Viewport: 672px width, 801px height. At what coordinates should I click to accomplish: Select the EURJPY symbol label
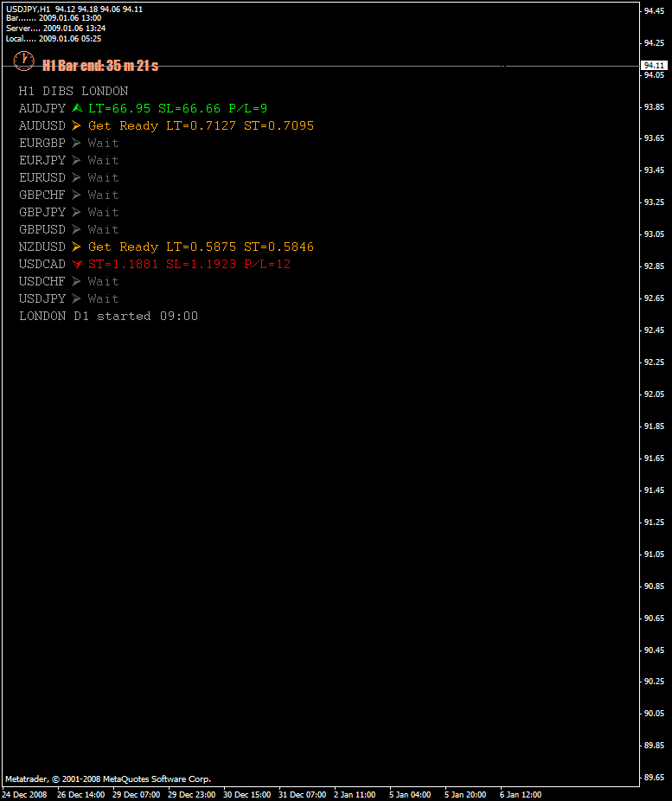42,160
